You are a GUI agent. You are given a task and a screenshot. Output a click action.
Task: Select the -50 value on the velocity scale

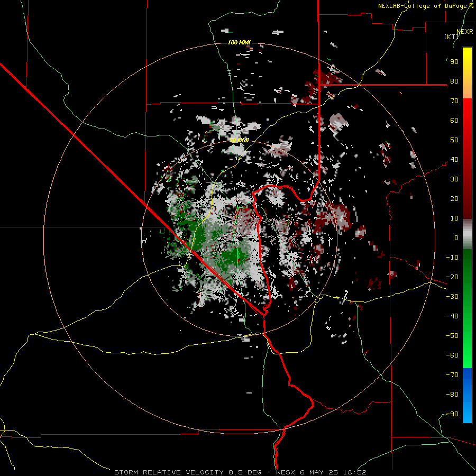coord(452,336)
